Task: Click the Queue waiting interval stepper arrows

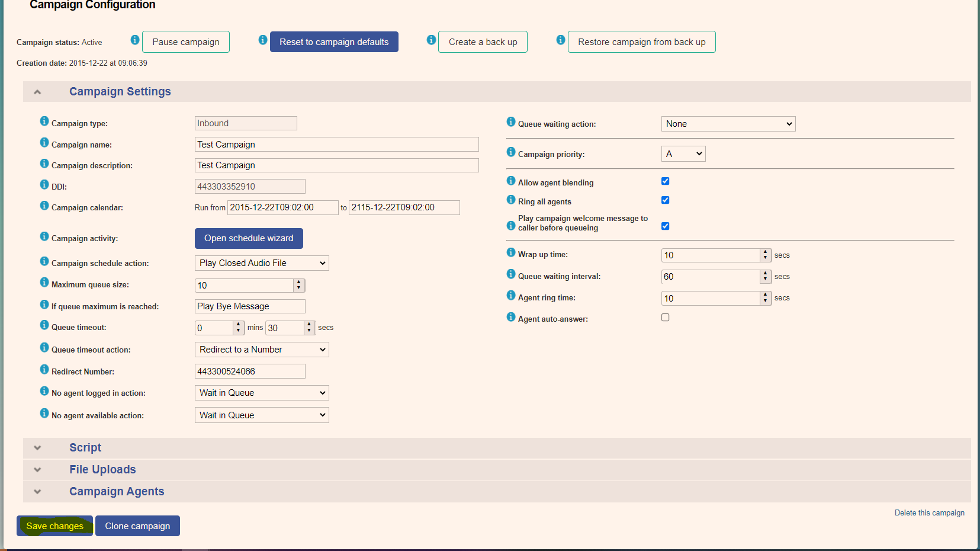Action: (x=765, y=277)
